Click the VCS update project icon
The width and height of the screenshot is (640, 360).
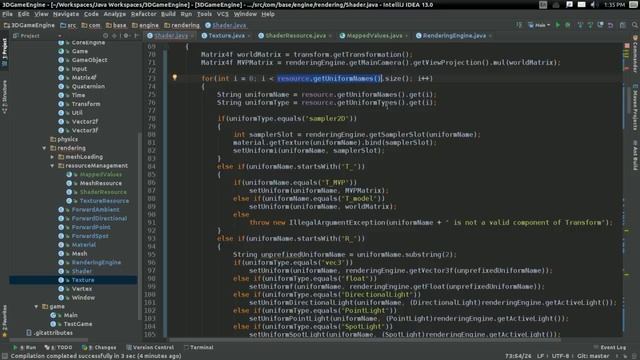(x=580, y=25)
